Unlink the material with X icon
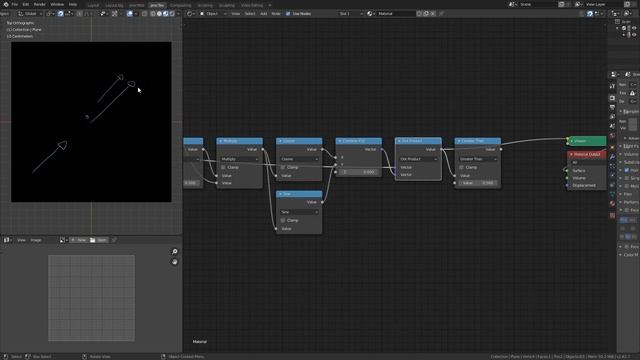 coord(433,13)
